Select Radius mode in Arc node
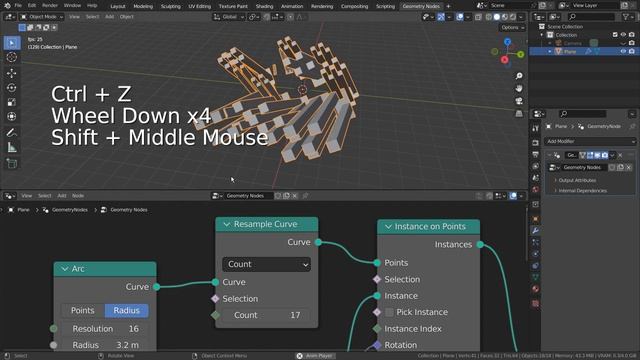Viewport: 640px width, 360px height. click(127, 311)
